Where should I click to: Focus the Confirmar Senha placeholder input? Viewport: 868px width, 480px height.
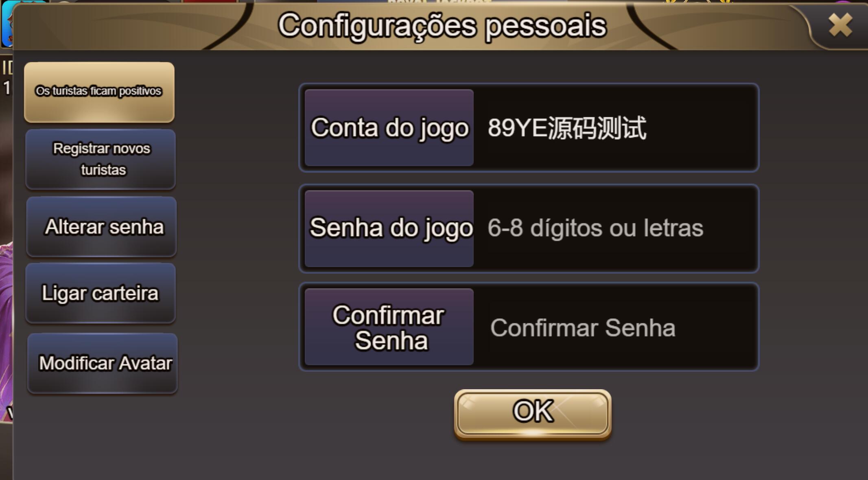(x=614, y=327)
